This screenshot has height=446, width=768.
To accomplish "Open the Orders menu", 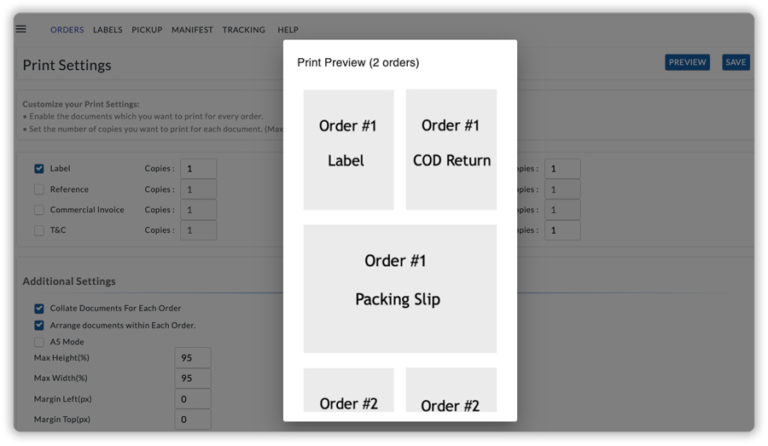I will 67,30.
